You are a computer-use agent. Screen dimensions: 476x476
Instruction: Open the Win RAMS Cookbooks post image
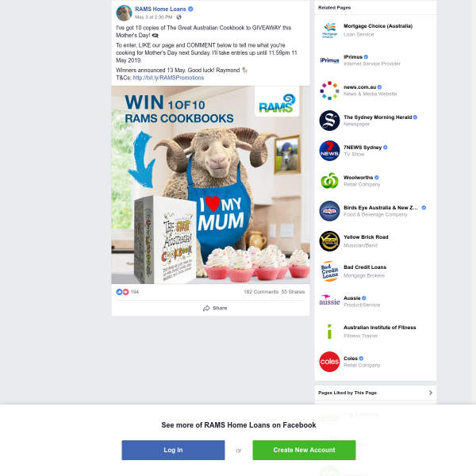click(x=210, y=185)
